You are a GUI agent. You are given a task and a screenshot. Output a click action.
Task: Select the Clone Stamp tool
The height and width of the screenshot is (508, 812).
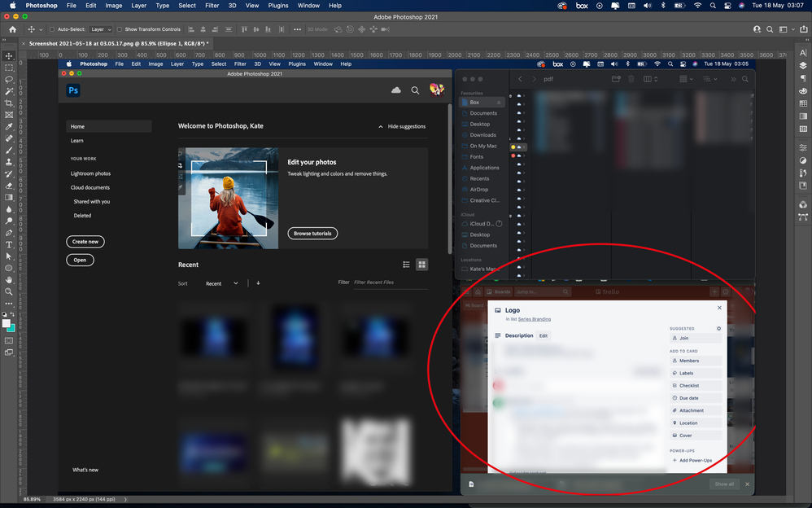(9, 162)
